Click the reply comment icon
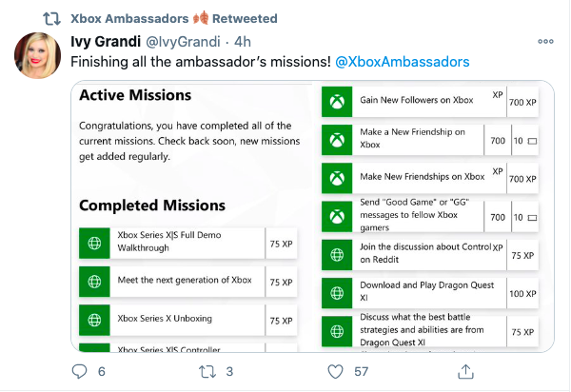 [81, 370]
